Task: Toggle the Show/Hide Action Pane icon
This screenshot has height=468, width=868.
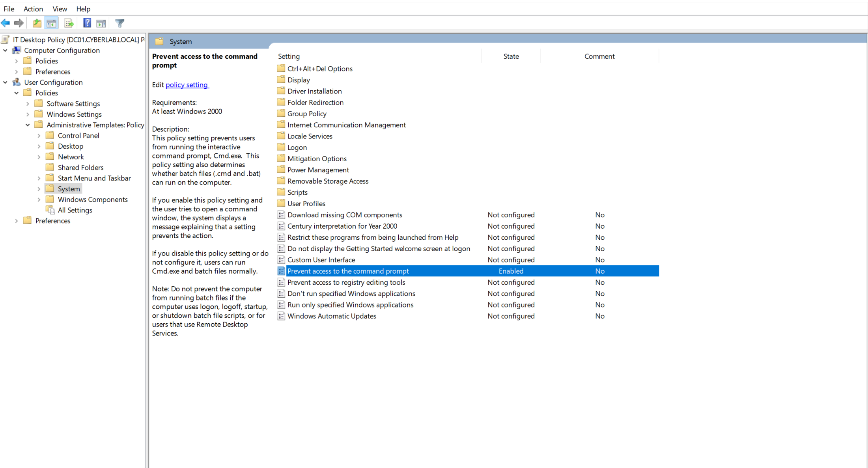Action: pos(101,23)
